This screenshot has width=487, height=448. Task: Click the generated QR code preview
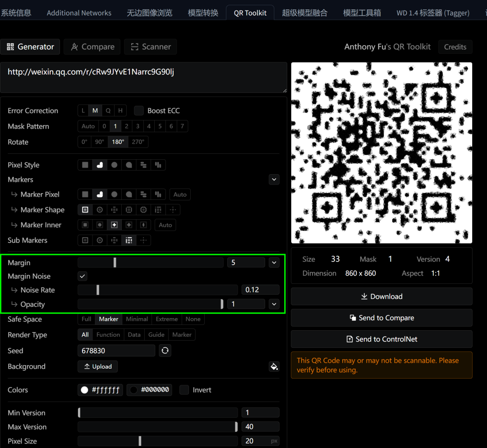click(381, 153)
